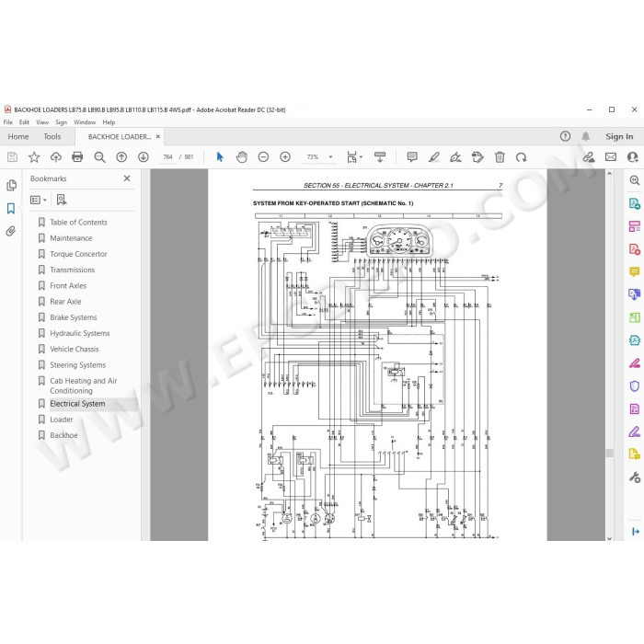Add the document to starred files
The width and height of the screenshot is (644, 644).
[x=34, y=157]
